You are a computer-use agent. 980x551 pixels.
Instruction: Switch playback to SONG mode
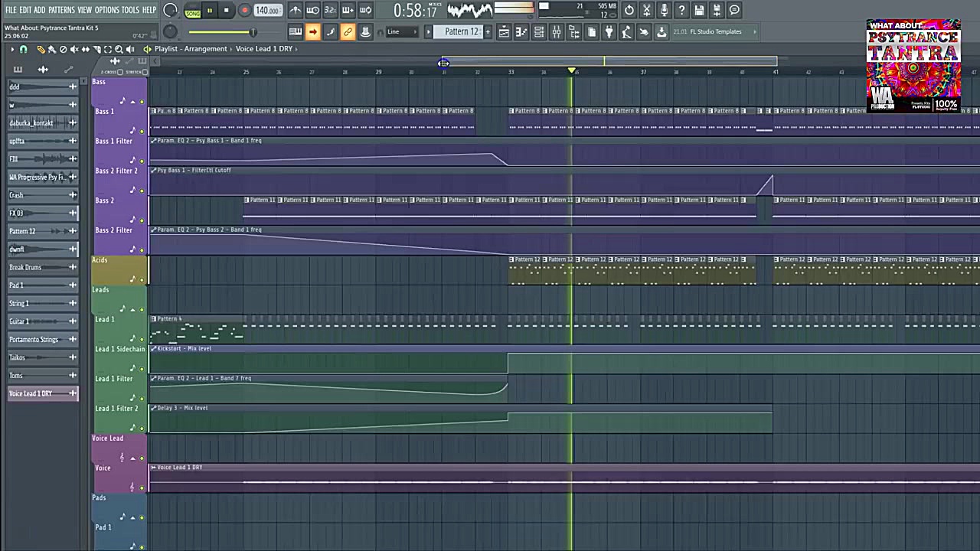pyautogui.click(x=192, y=13)
